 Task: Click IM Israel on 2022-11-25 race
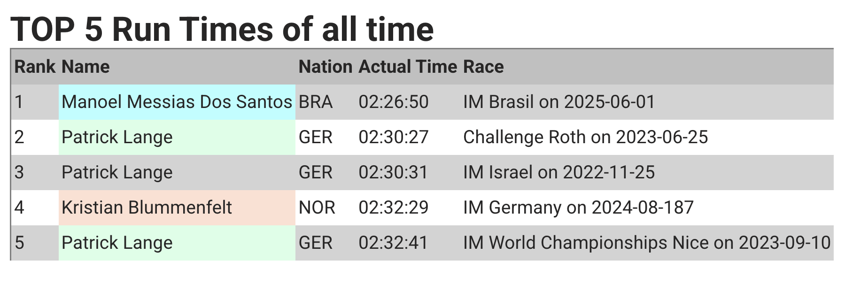pyautogui.click(x=559, y=172)
